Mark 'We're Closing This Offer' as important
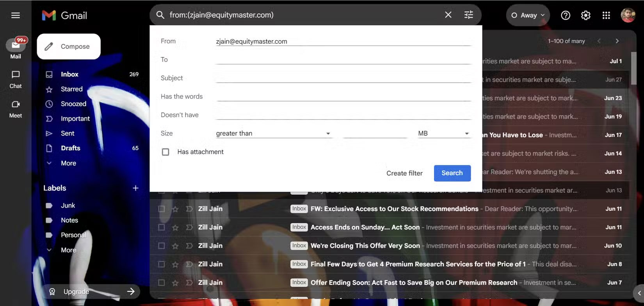Viewport: 644px width, 306px height. pos(189,246)
